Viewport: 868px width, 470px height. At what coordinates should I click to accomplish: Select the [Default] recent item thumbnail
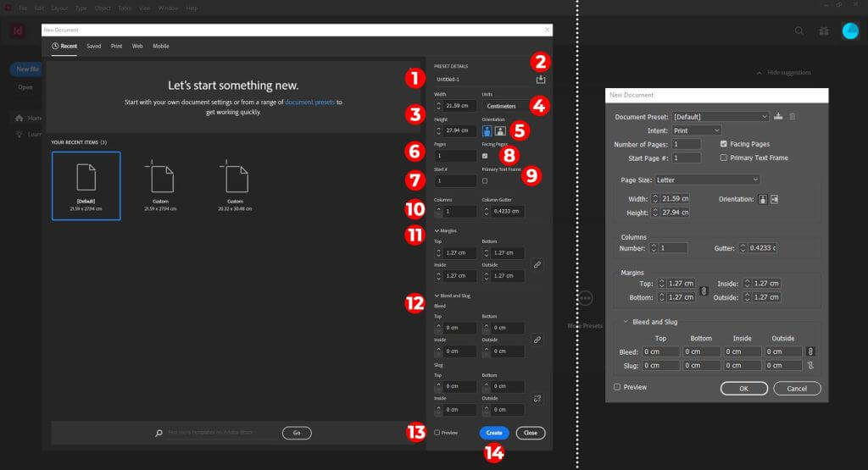[86, 185]
